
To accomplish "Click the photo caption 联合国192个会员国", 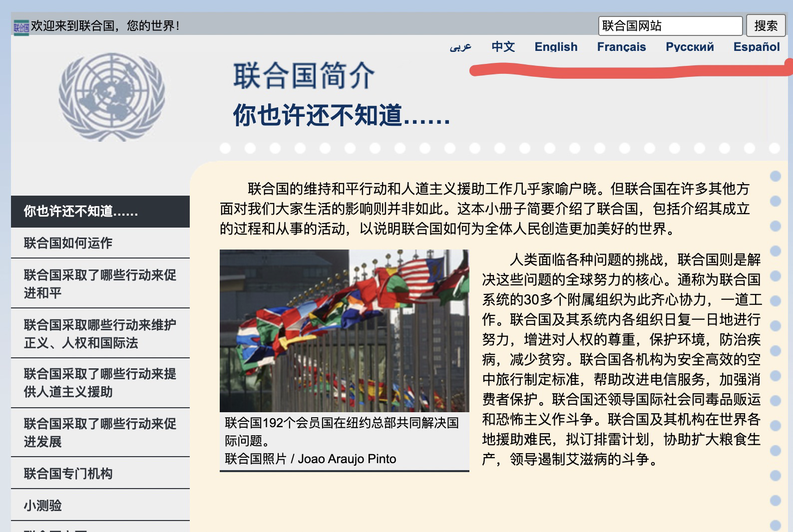I will (342, 432).
